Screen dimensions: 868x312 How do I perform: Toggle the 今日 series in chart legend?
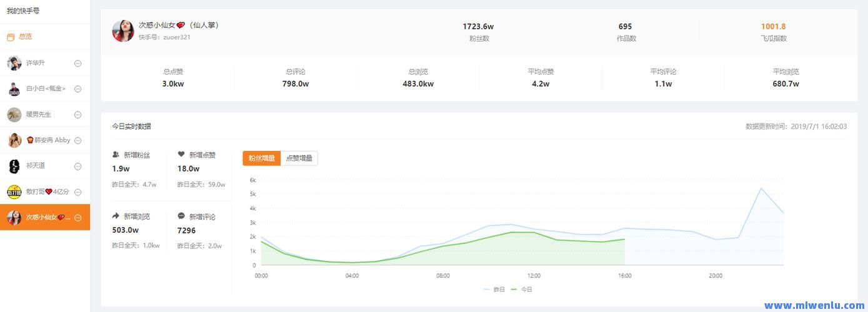pos(522,290)
